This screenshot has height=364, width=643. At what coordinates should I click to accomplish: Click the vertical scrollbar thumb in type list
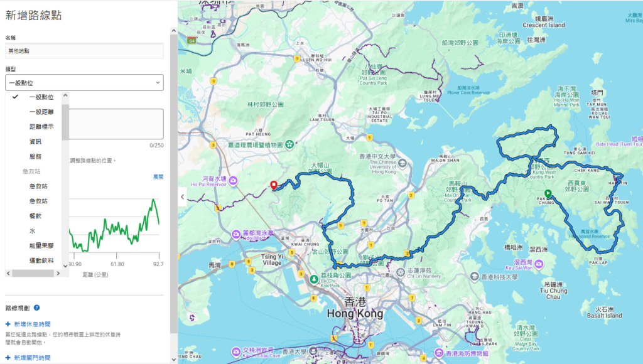tap(65, 122)
